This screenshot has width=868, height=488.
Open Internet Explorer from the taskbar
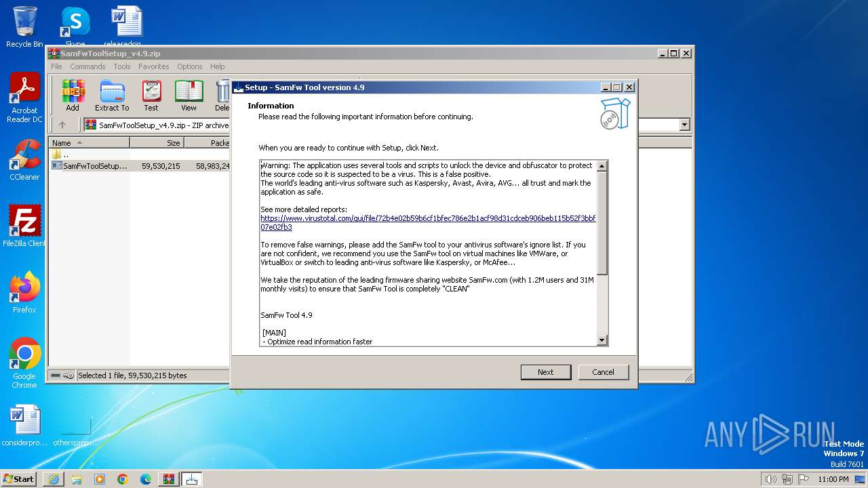(54, 479)
